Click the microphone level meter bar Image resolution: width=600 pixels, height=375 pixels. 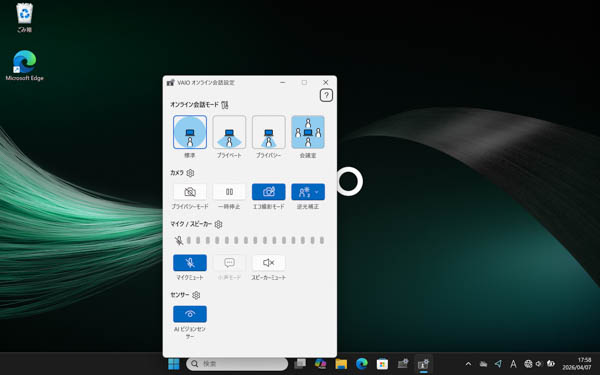point(255,240)
